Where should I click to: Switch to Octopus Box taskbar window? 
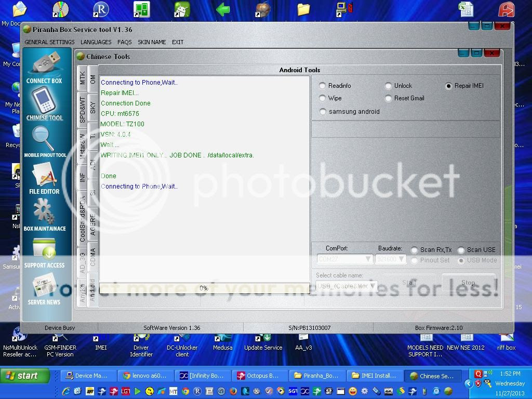pyautogui.click(x=260, y=376)
